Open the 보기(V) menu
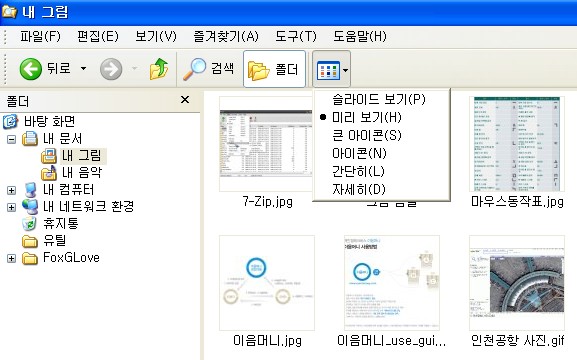Image resolution: width=577 pixels, height=360 pixels. point(156,36)
